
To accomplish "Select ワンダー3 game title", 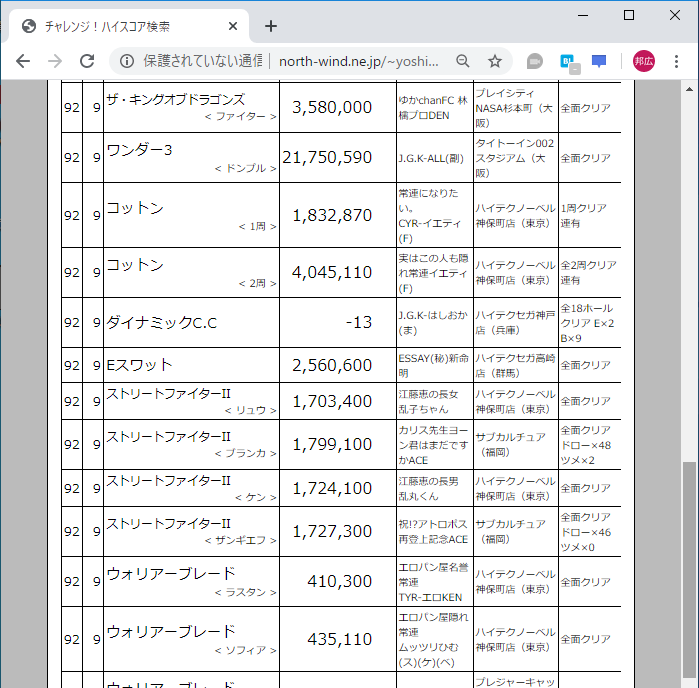I will click(x=139, y=150).
